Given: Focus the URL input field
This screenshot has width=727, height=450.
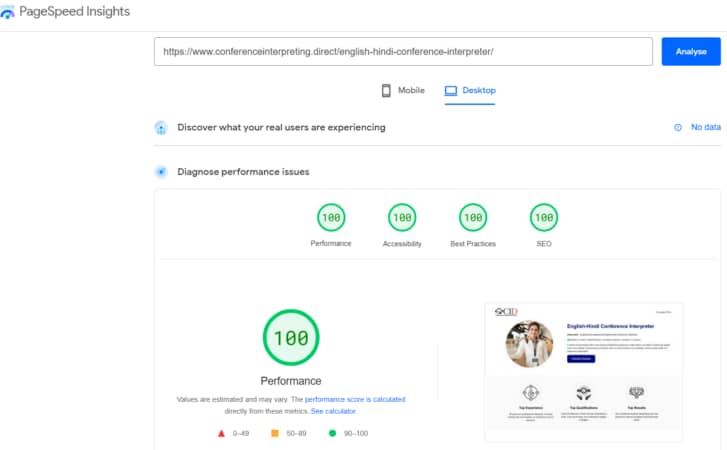Looking at the screenshot, I should pos(403,51).
